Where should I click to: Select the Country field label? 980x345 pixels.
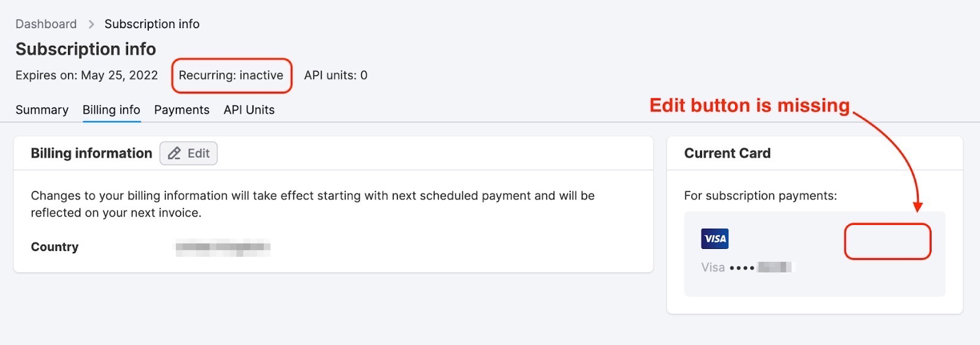(x=55, y=247)
